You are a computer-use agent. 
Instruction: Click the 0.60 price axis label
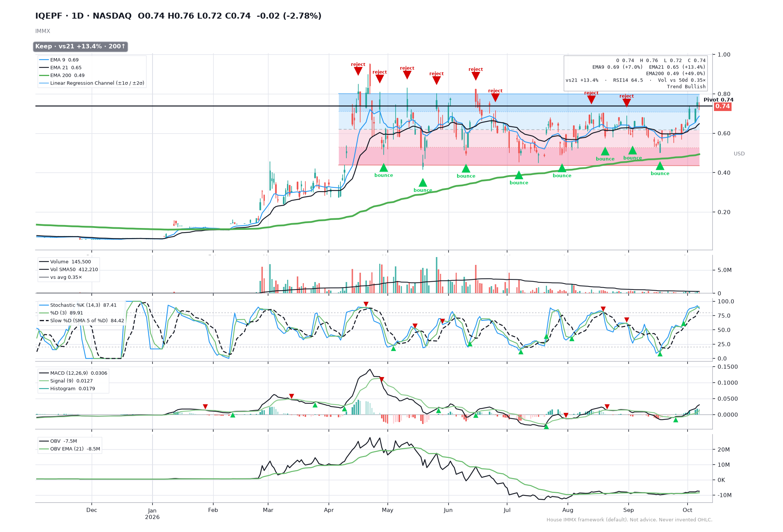[724, 133]
